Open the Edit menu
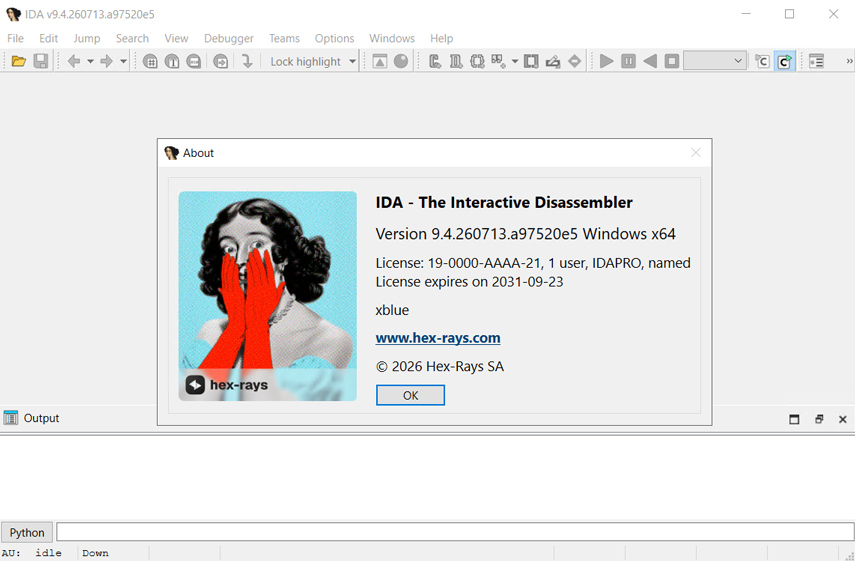This screenshot has width=855, height=561. [49, 38]
